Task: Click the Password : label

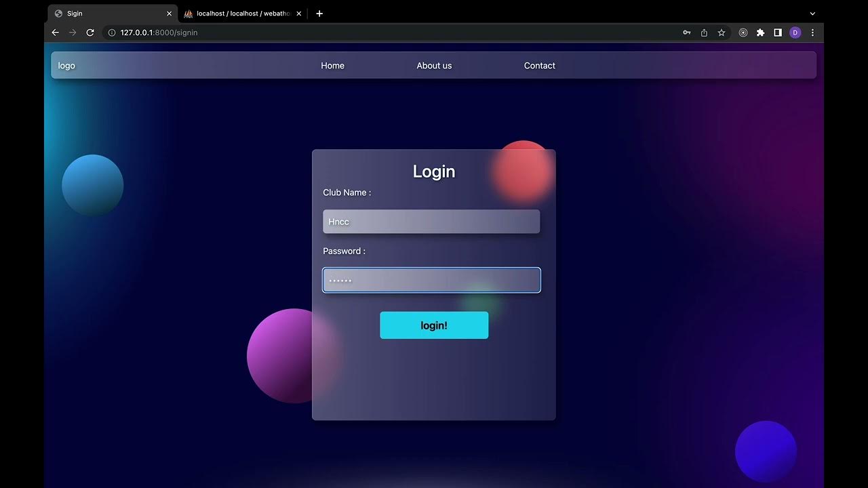Action: point(344,251)
